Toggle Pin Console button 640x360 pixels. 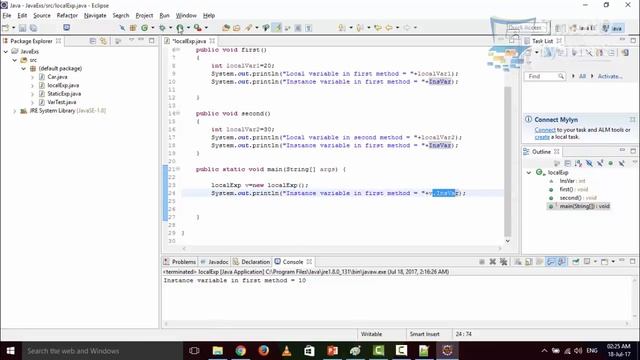(x=576, y=262)
